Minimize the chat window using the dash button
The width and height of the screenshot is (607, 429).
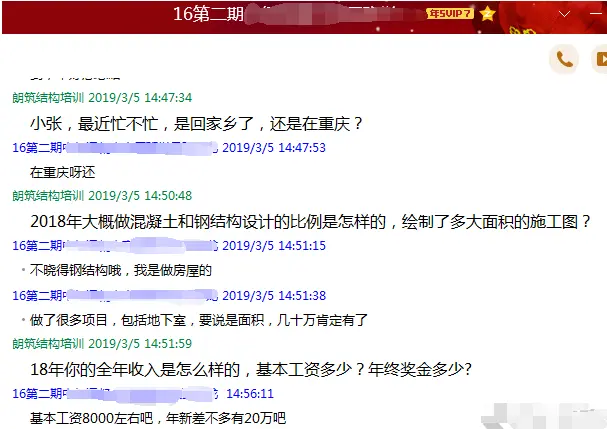click(597, 14)
